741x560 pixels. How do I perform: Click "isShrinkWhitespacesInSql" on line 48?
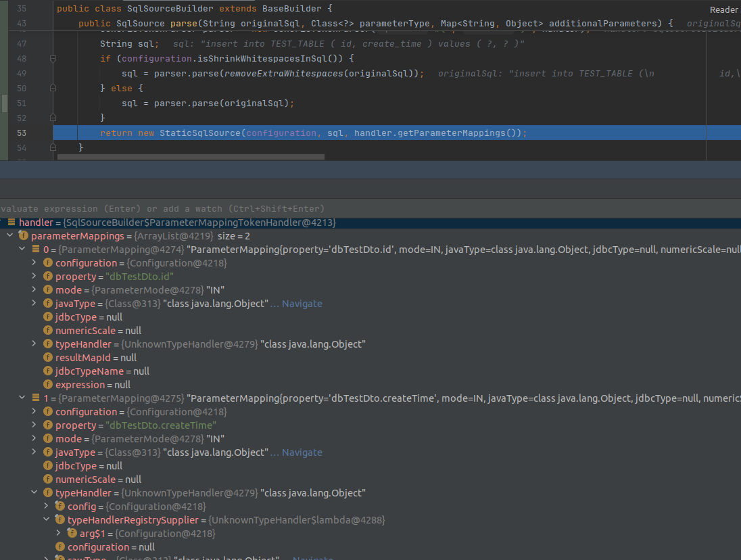[261, 59]
